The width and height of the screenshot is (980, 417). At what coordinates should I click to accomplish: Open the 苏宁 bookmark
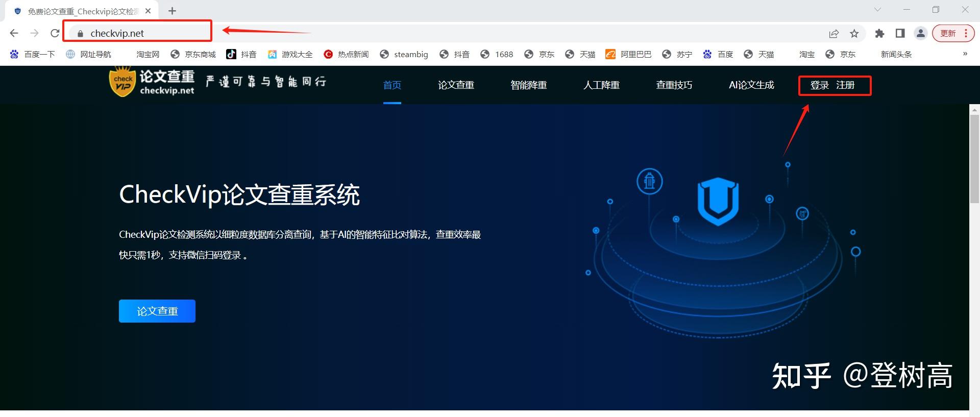(677, 54)
